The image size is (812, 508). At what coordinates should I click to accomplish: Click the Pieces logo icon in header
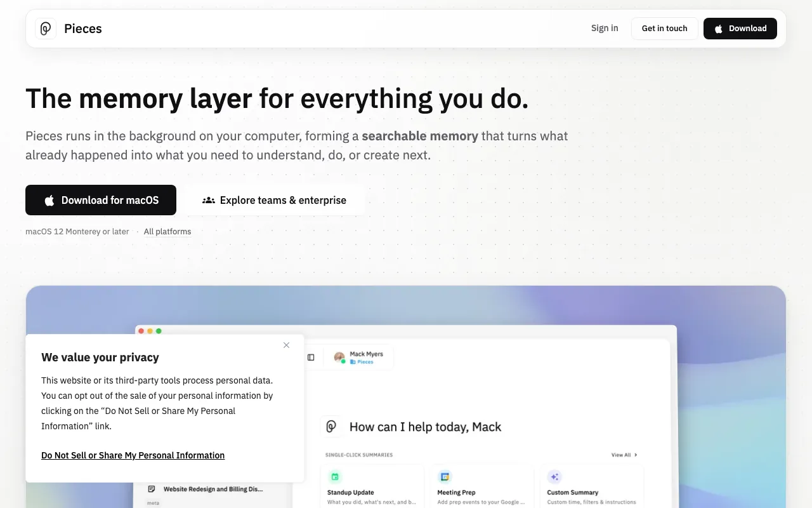click(x=46, y=29)
